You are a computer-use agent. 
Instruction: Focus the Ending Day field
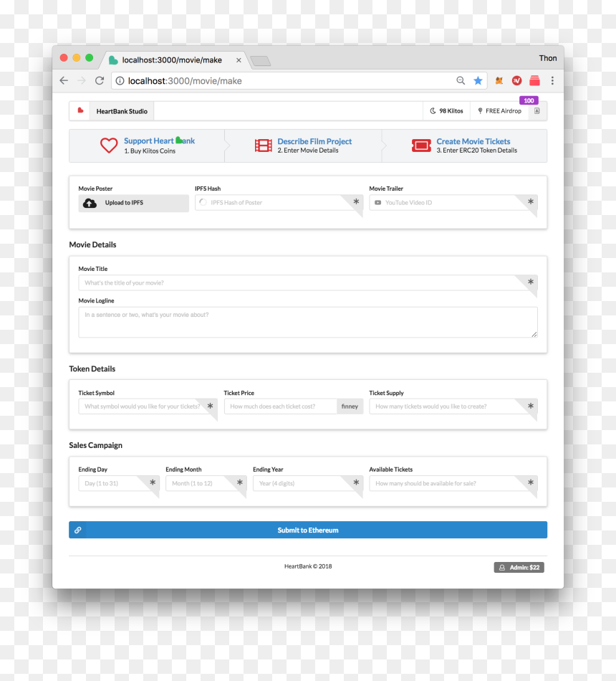click(119, 483)
